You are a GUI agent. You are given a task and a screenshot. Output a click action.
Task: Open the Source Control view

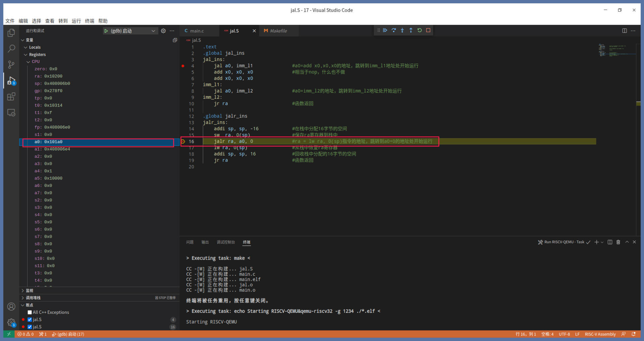11,64
